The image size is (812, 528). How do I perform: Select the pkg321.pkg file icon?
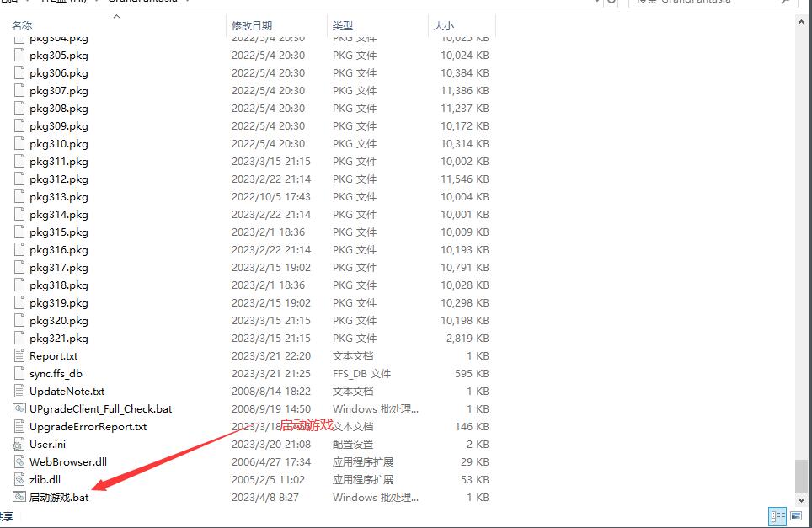pyautogui.click(x=20, y=338)
